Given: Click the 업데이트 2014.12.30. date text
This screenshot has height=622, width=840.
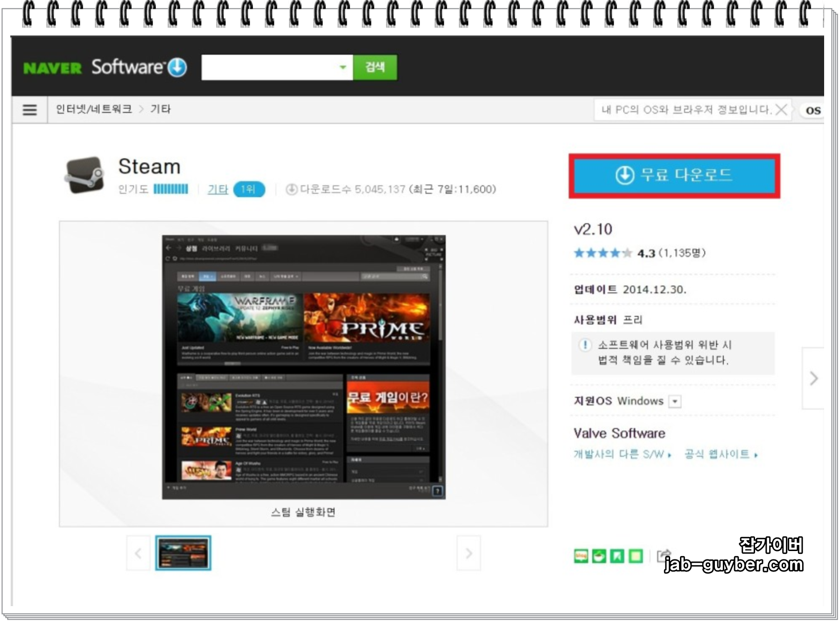Looking at the screenshot, I should click(x=630, y=290).
